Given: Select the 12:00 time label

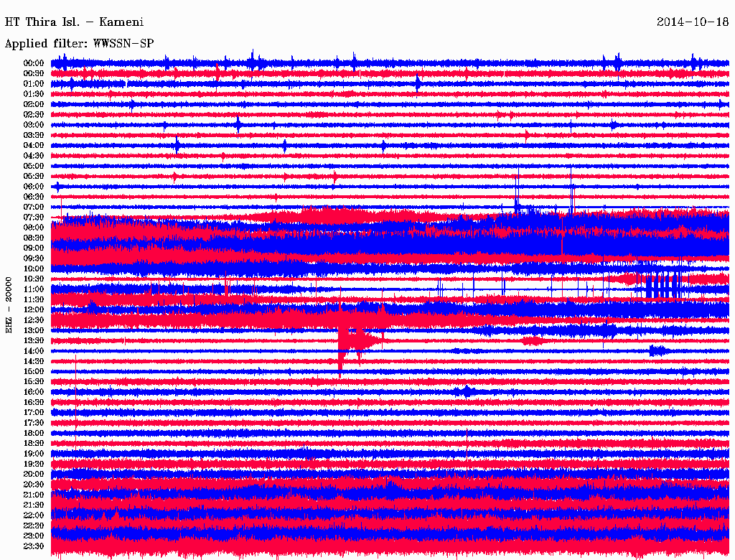Looking at the screenshot, I should (34, 310).
